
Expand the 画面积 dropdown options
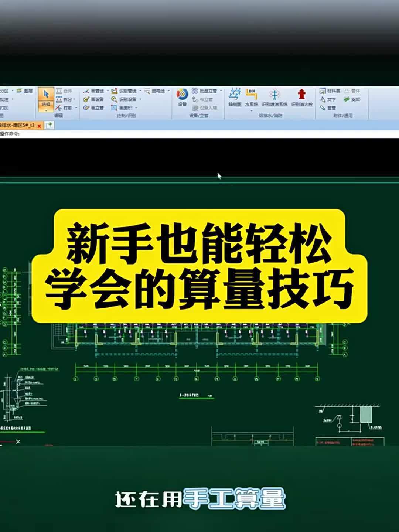[135, 108]
